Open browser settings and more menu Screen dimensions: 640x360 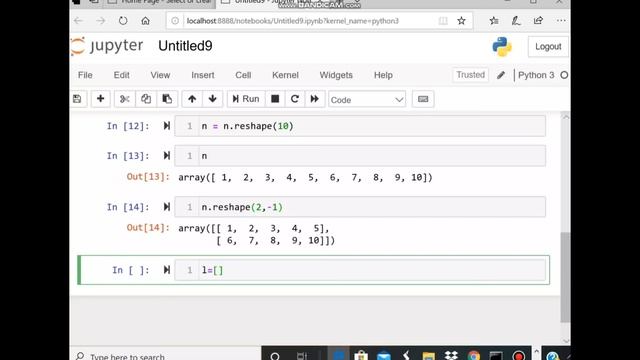tap(561, 21)
